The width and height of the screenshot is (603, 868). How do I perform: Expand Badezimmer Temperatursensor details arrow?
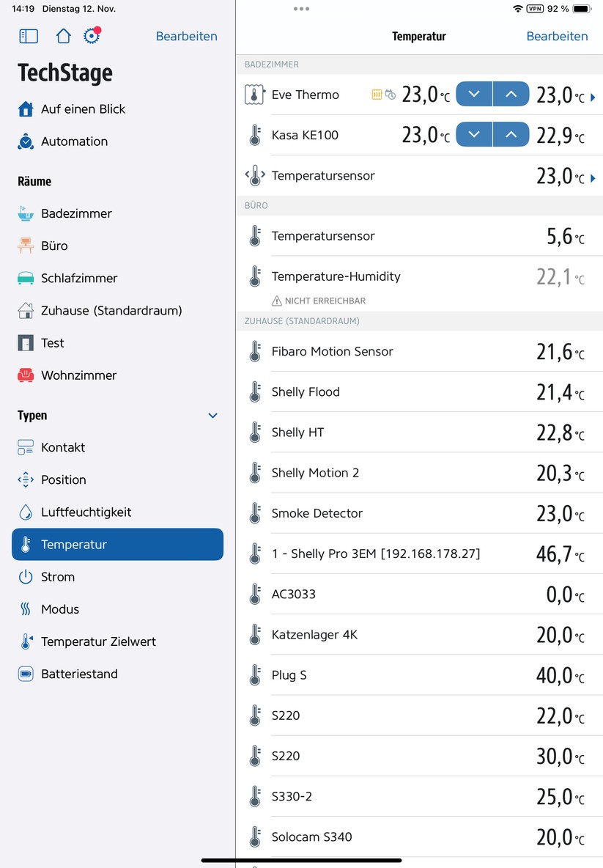coord(593,177)
